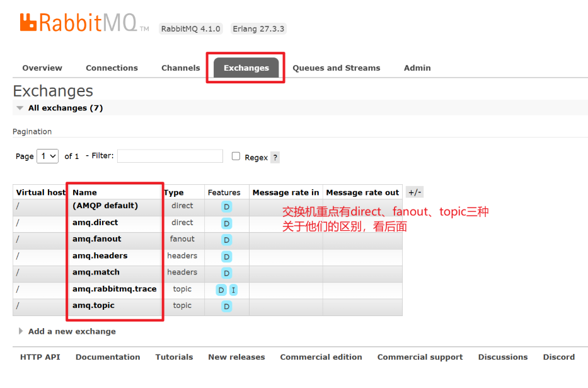
Task: Sort by the Type column header
Action: tap(173, 193)
